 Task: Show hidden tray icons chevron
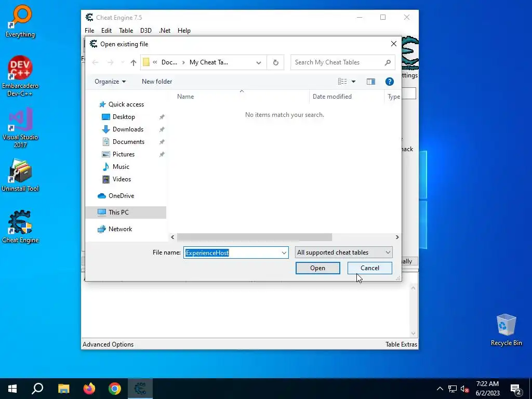coord(440,389)
